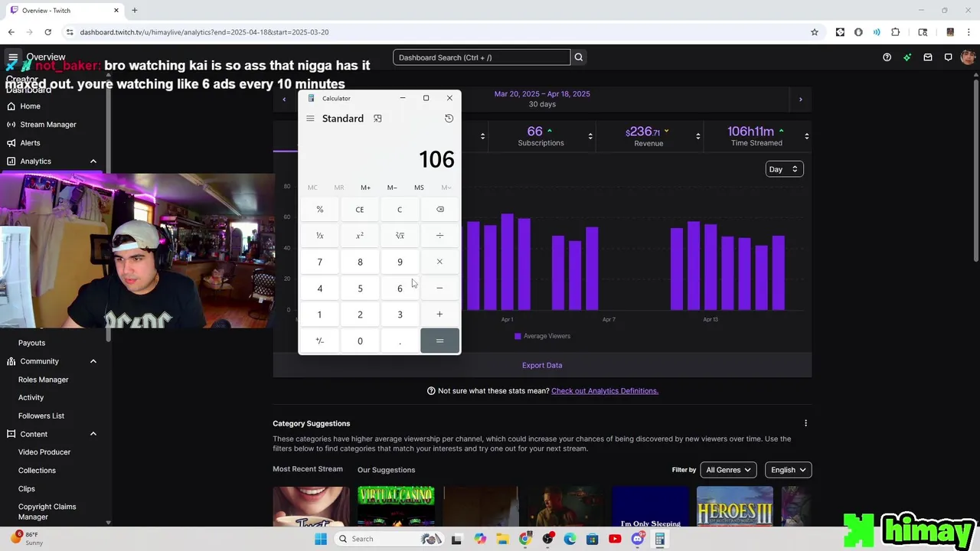Screen dimensions: 980x551
Task: Open Category Suggestions three-dot options menu
Action: pos(805,423)
